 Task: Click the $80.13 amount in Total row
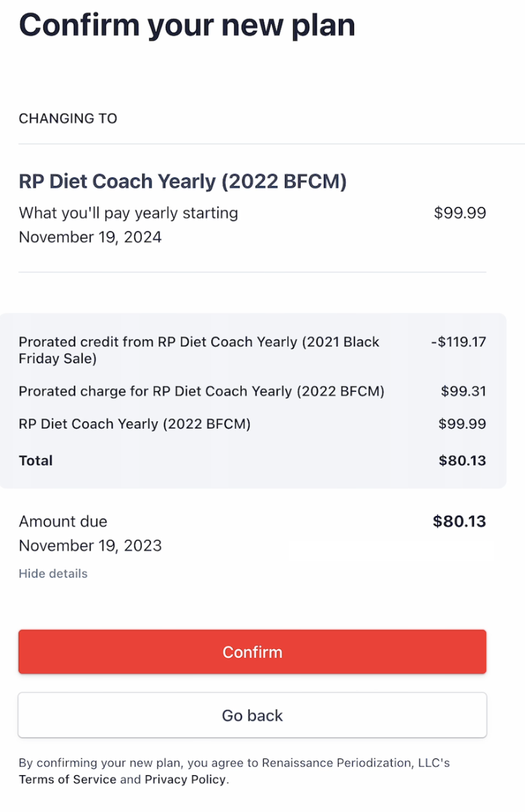[x=462, y=460]
